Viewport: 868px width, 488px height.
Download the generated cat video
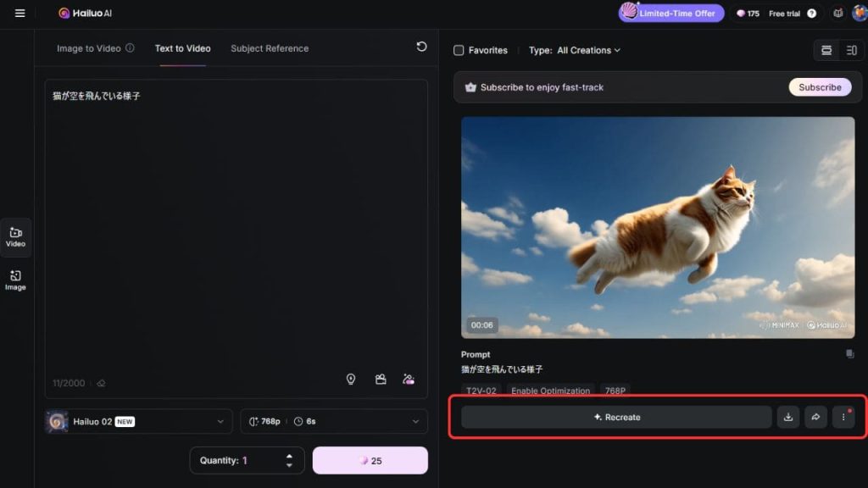[x=788, y=417]
